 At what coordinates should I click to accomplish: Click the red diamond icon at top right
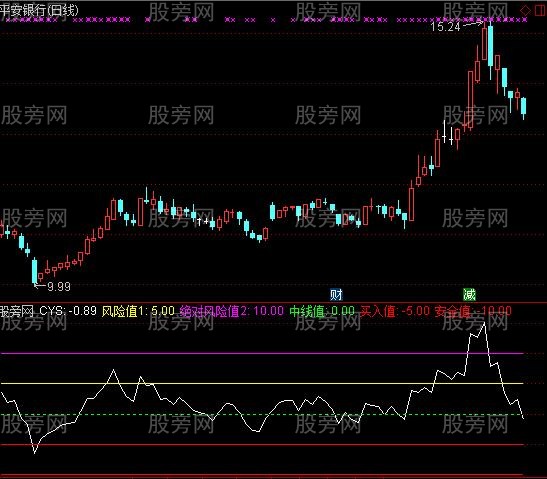[525, 10]
